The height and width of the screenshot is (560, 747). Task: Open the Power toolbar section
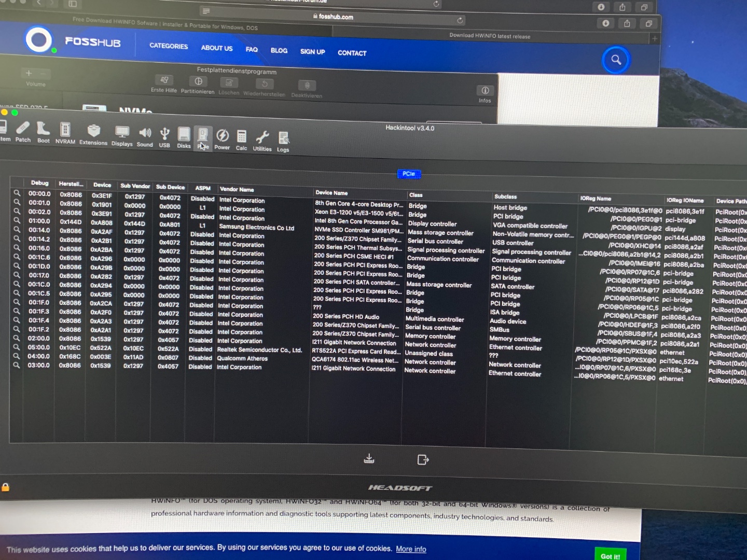pos(222,140)
